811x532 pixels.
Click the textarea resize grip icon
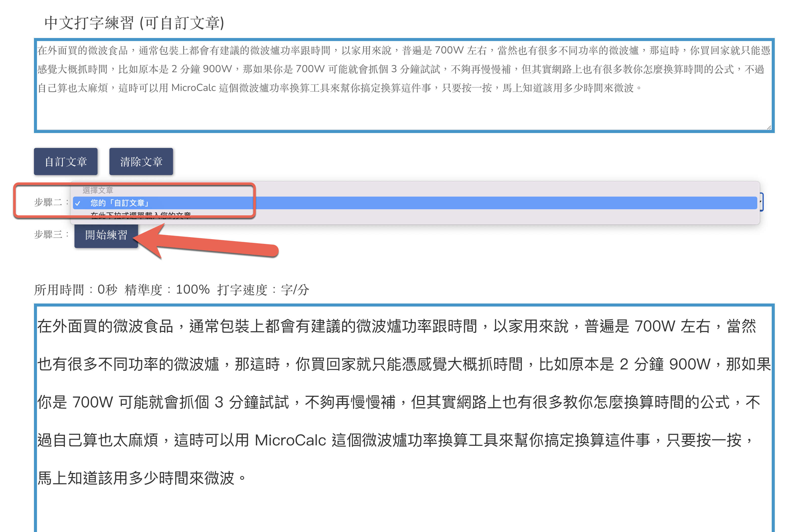pos(769,127)
